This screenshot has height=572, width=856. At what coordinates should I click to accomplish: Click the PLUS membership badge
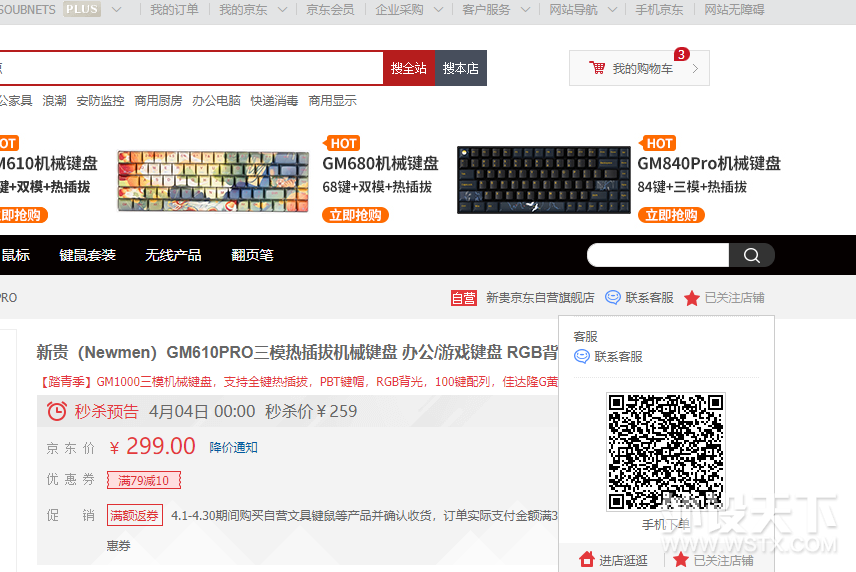click(81, 9)
